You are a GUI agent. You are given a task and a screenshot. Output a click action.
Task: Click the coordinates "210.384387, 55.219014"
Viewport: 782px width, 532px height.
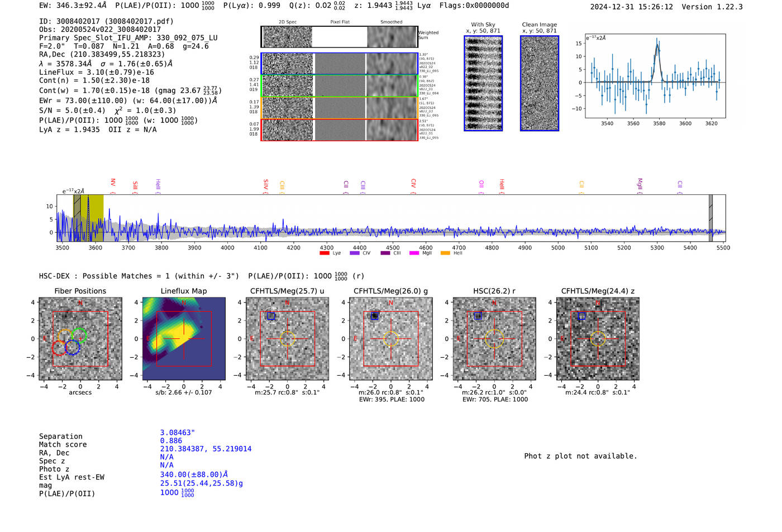(x=206, y=449)
